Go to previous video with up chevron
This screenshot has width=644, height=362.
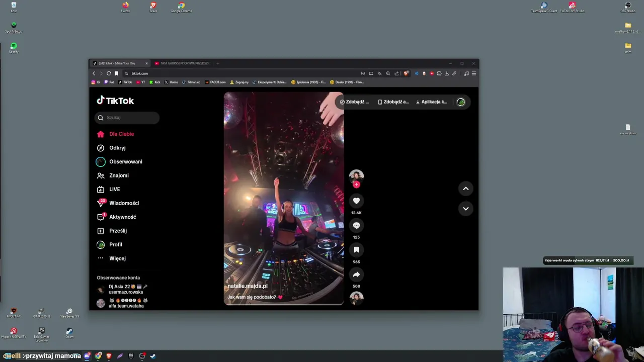[466, 189]
